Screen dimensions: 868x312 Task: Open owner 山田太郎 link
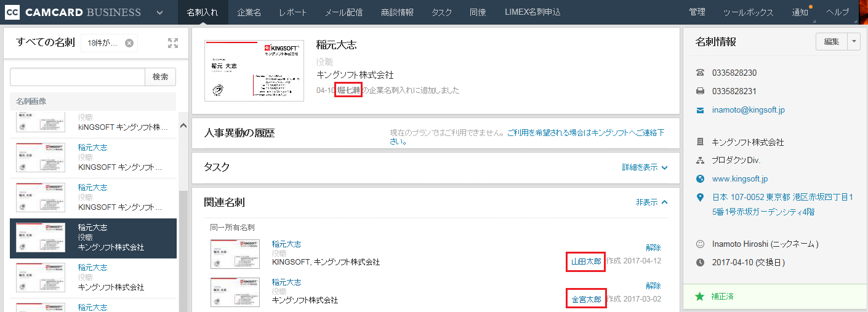coord(586,262)
